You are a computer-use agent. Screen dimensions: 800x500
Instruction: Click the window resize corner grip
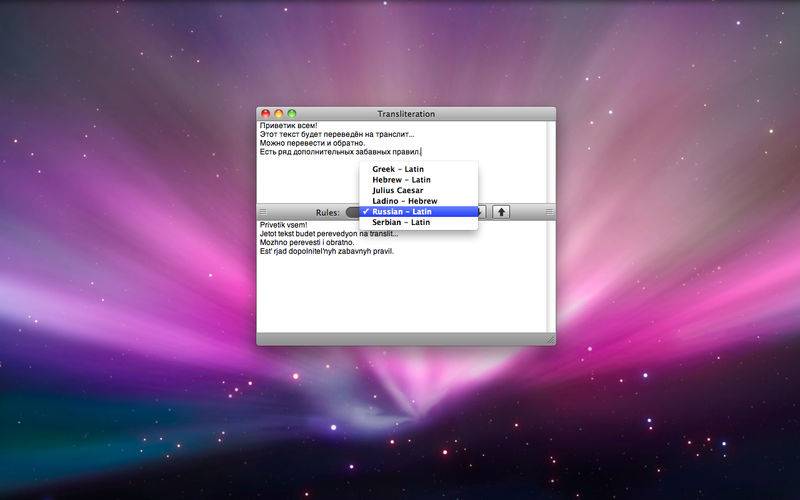coord(550,339)
